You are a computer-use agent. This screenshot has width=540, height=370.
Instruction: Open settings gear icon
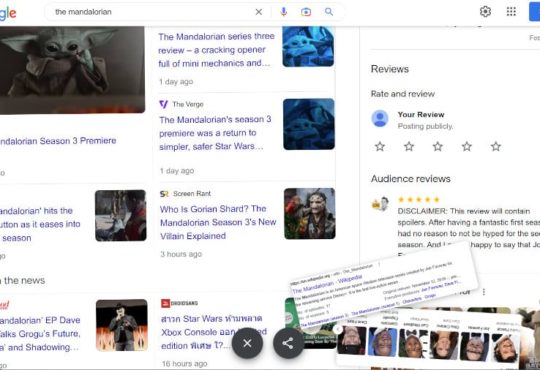485,12
